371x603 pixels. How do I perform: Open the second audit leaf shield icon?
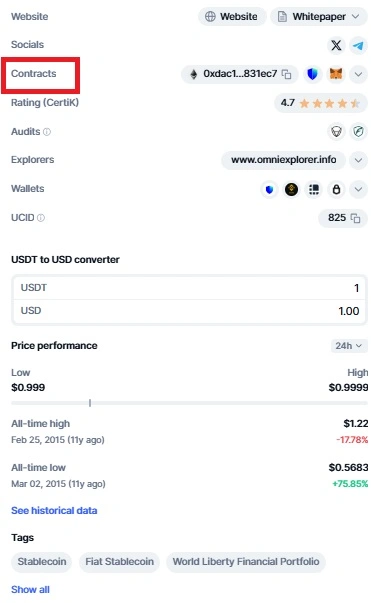[x=358, y=132]
